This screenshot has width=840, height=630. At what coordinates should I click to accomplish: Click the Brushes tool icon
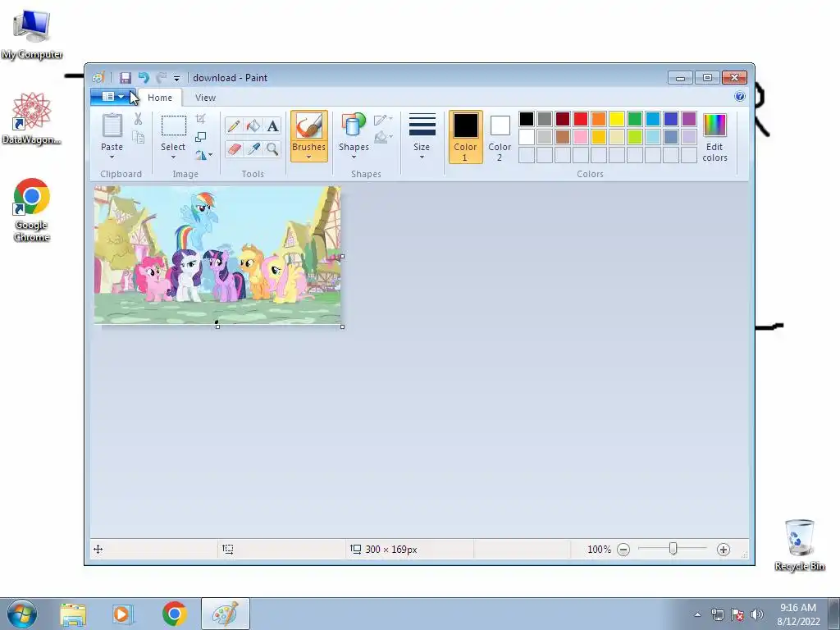pos(309,126)
